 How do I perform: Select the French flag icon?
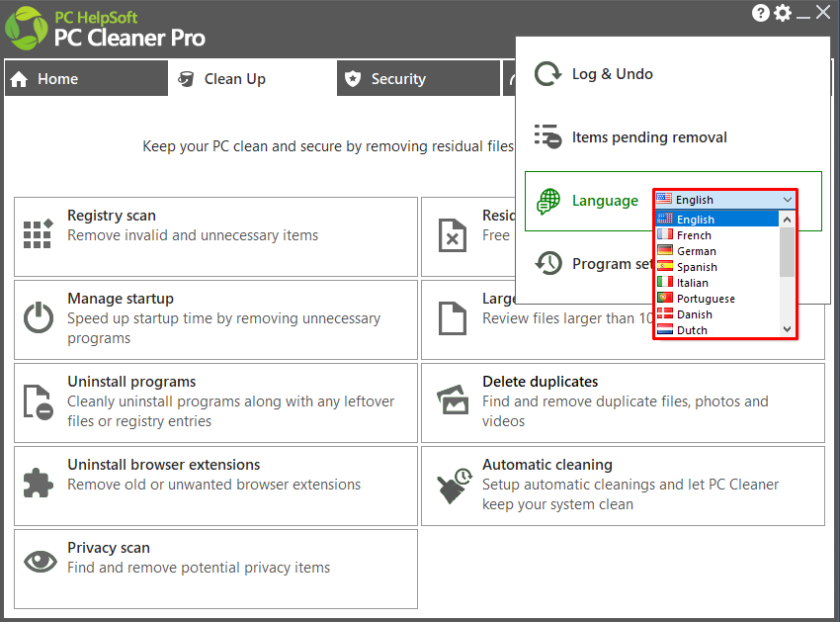(665, 235)
